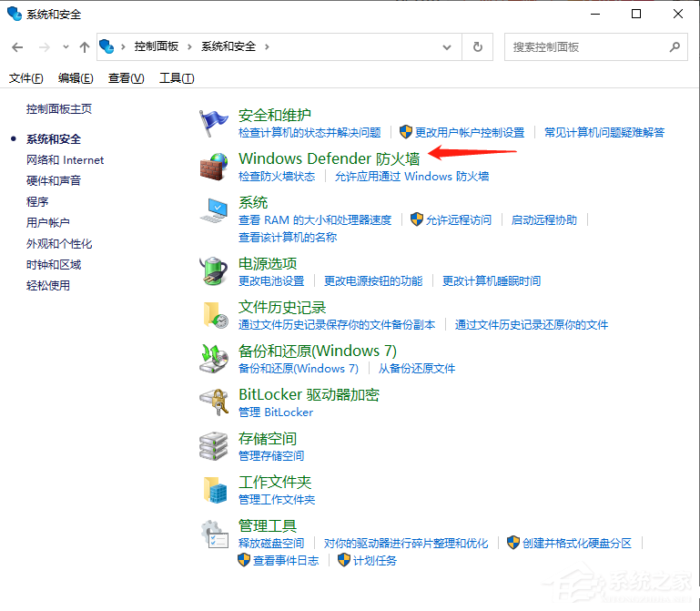The height and width of the screenshot is (611, 700).
Task: Click the search control panel input field
Action: (x=587, y=46)
